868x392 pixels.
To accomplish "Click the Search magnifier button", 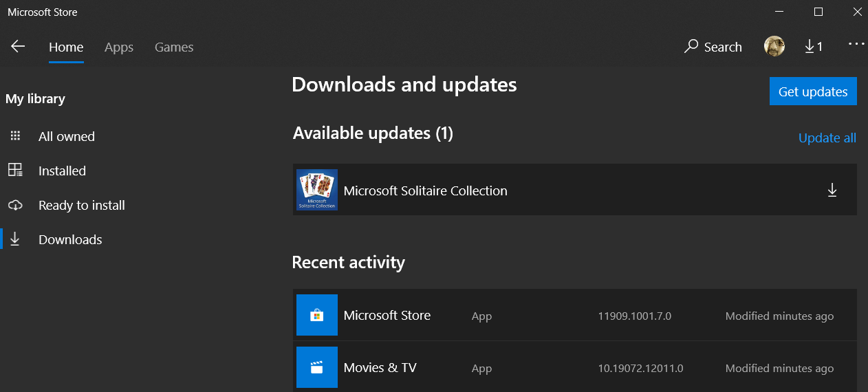I will (x=713, y=47).
